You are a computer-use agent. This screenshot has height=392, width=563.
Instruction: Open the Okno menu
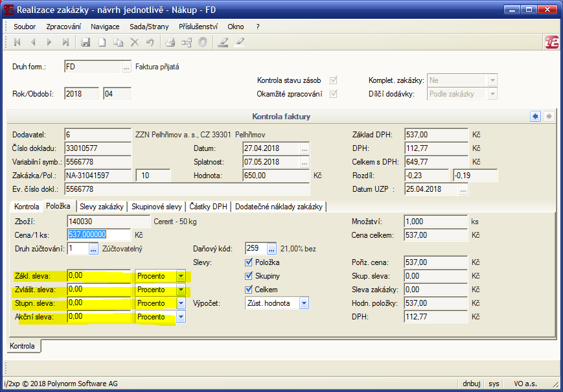(x=236, y=27)
